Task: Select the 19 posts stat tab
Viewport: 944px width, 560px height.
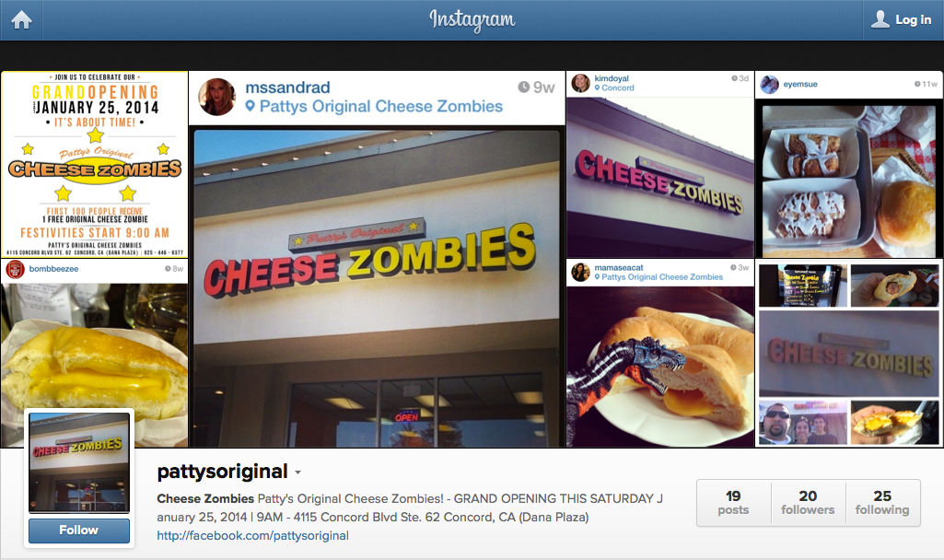Action: click(733, 503)
